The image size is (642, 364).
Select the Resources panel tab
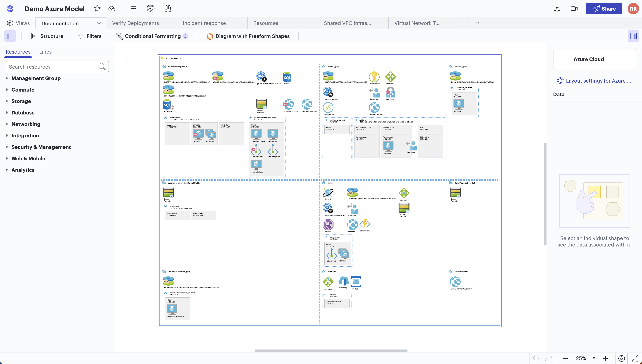[18, 52]
